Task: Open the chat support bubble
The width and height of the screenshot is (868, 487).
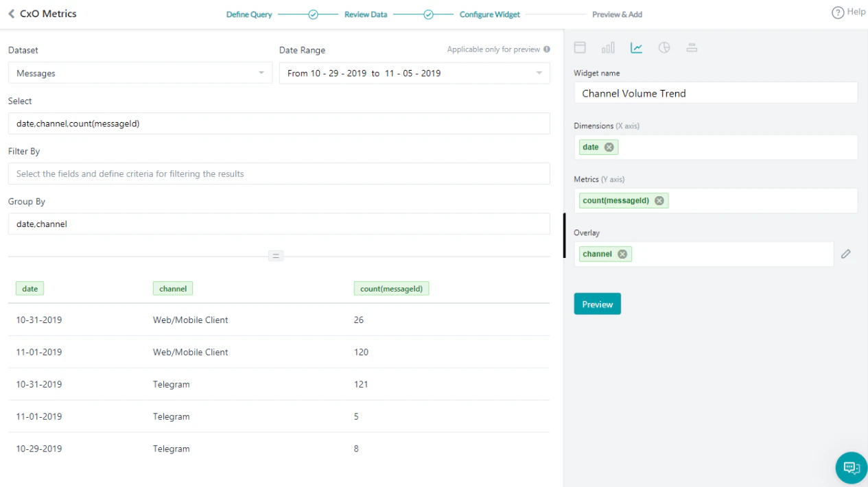Action: click(851, 468)
